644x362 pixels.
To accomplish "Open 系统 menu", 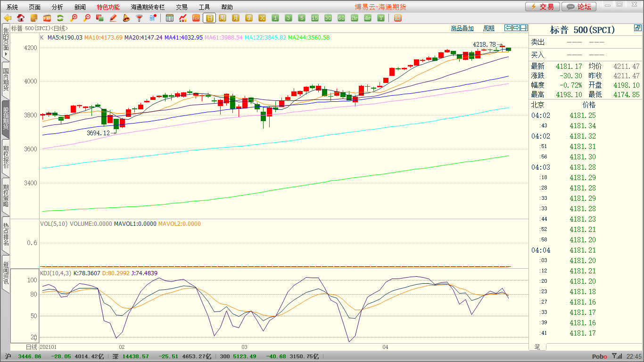I will [x=12, y=7].
